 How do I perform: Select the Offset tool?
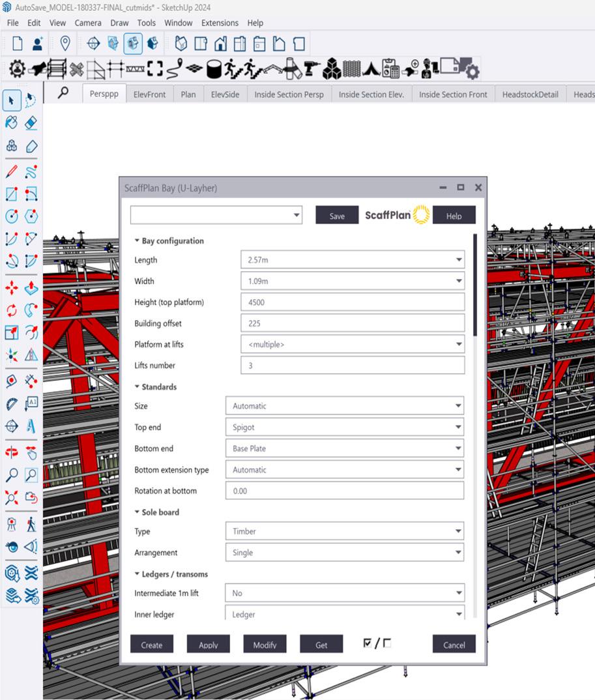click(31, 332)
